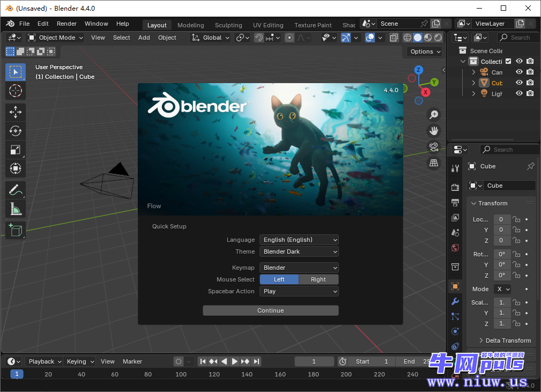Open the viewport Options dropdown
541x392 pixels.
(x=424, y=51)
